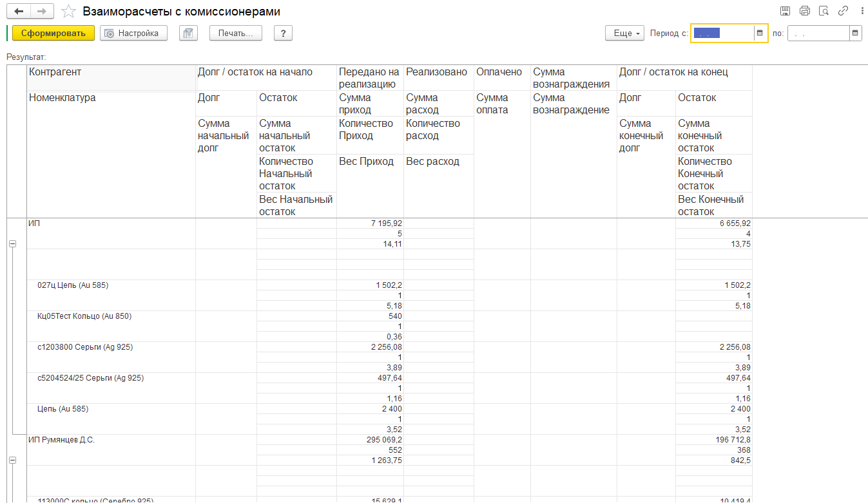Select the 540 value cell
Screen dimensions: 868x503
[370, 316]
